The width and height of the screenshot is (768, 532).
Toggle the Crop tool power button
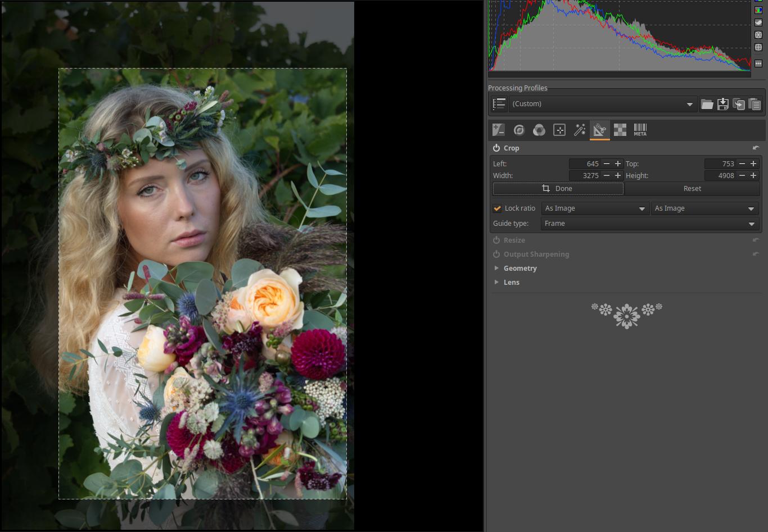pos(496,148)
